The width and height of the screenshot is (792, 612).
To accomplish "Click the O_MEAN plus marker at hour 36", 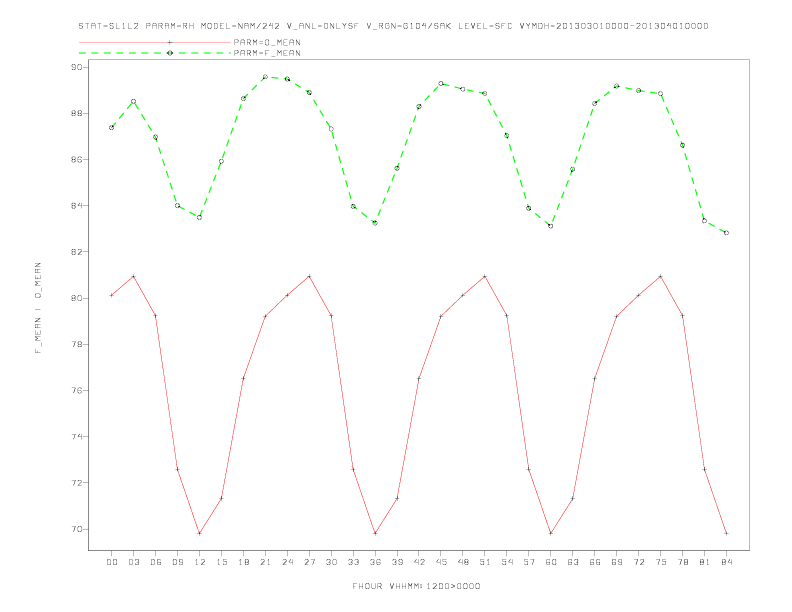I will pyautogui.click(x=375, y=533).
